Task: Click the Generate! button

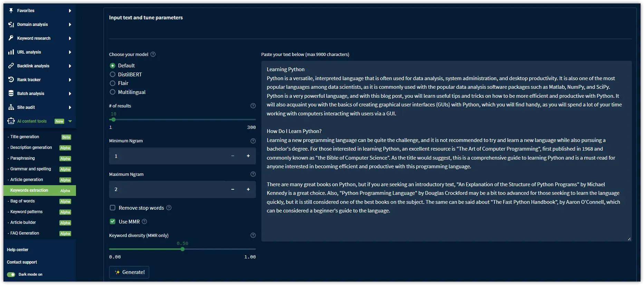Action: (x=129, y=272)
